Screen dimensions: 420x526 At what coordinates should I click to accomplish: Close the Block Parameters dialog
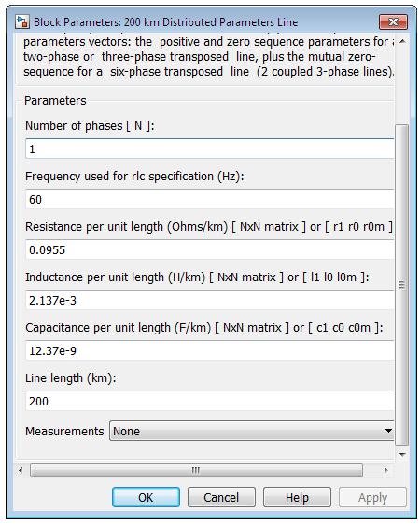pyautogui.click(x=393, y=22)
